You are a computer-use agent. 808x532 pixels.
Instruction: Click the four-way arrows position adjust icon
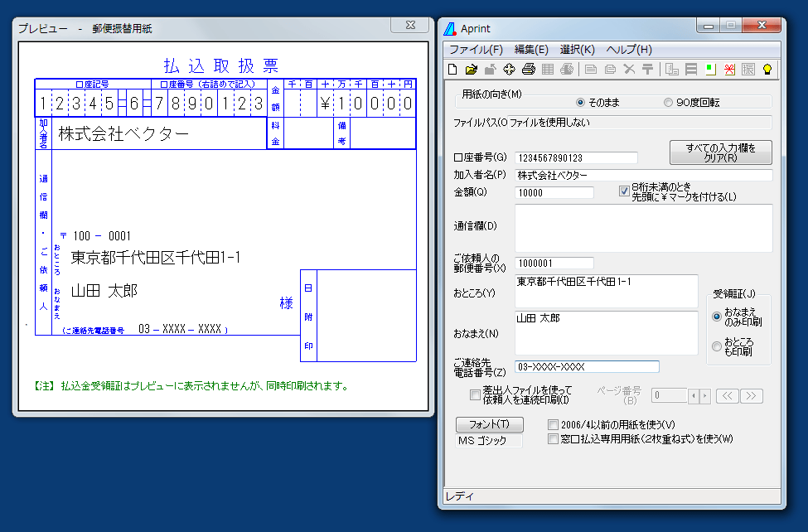[x=509, y=69]
